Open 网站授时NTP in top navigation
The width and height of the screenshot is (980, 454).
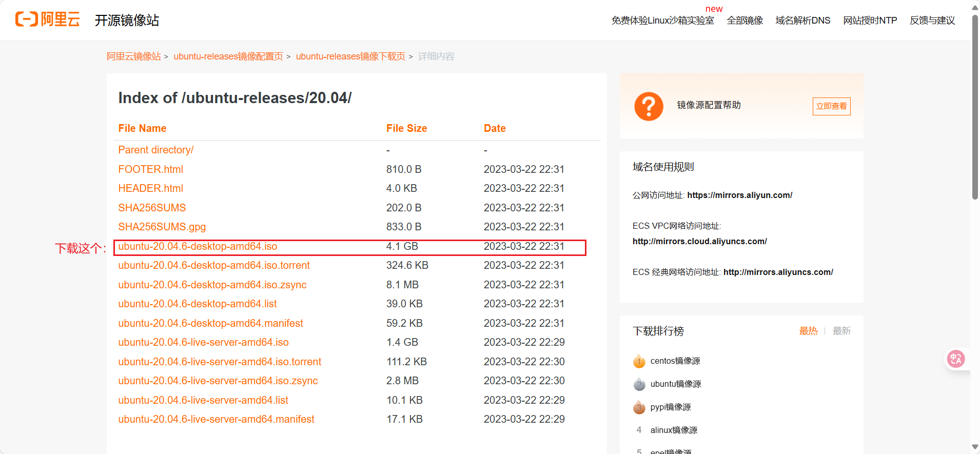[870, 21]
